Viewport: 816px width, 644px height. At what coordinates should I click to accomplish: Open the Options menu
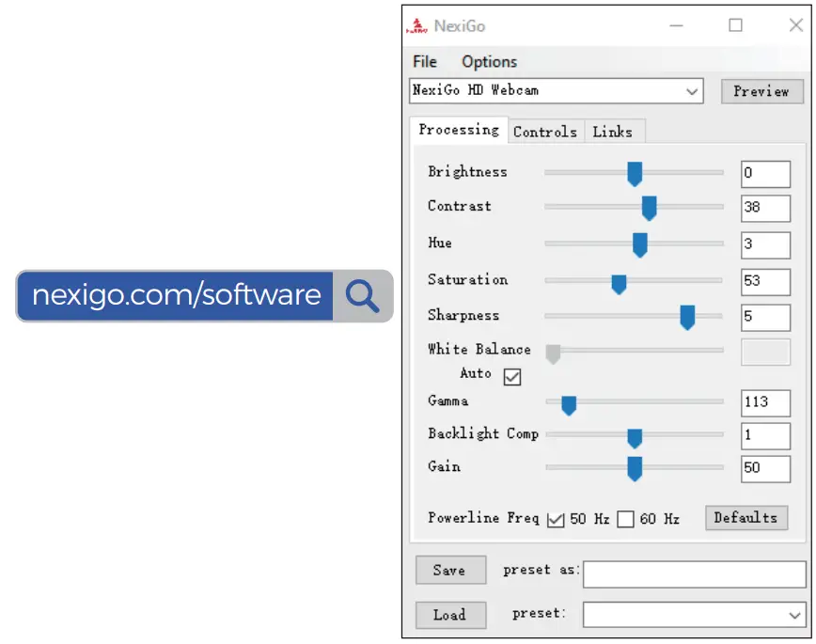point(489,62)
